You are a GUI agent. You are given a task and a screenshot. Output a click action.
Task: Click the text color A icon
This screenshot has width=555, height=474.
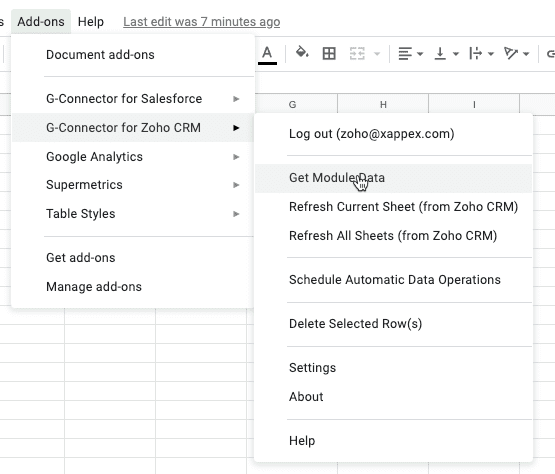click(x=267, y=54)
